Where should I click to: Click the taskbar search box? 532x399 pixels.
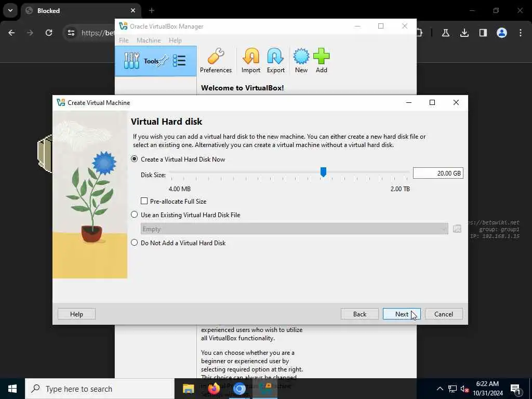point(100,389)
